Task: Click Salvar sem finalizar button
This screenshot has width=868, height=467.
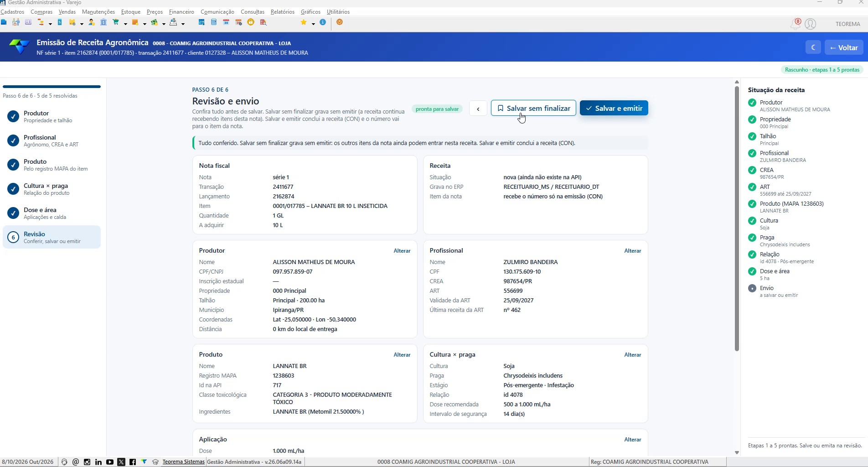Action: [x=533, y=108]
